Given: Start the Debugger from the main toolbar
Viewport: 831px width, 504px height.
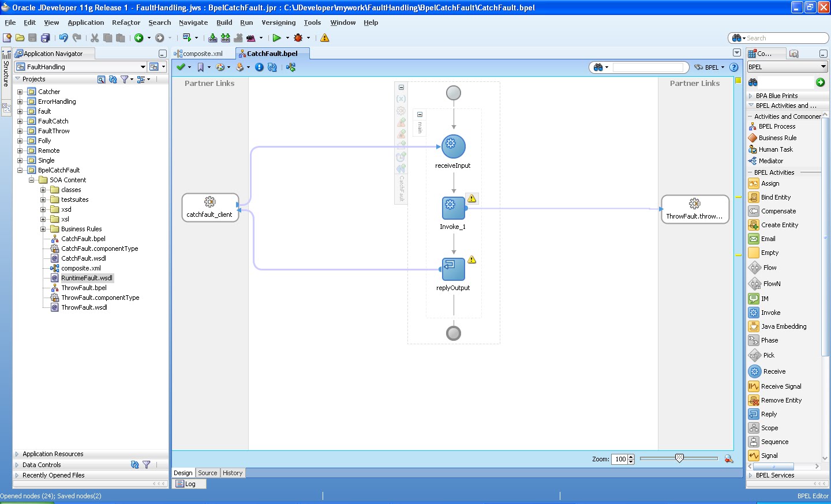Looking at the screenshot, I should 299,37.
